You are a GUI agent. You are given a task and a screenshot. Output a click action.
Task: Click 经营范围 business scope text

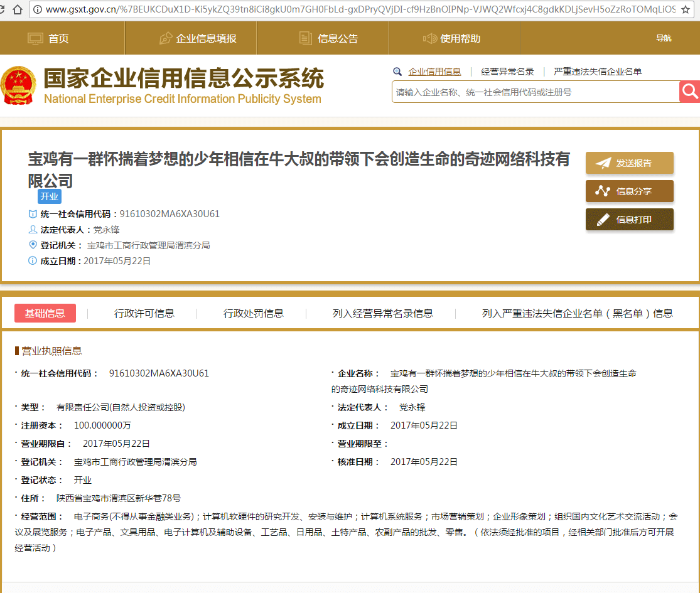[346, 532]
